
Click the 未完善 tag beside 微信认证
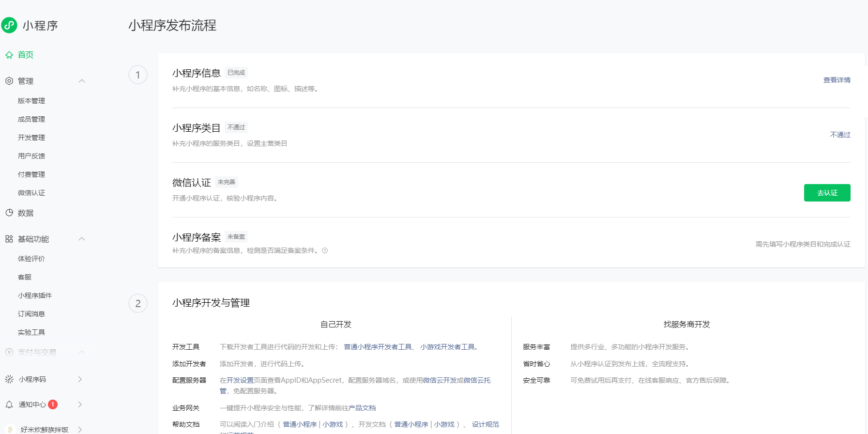click(227, 182)
